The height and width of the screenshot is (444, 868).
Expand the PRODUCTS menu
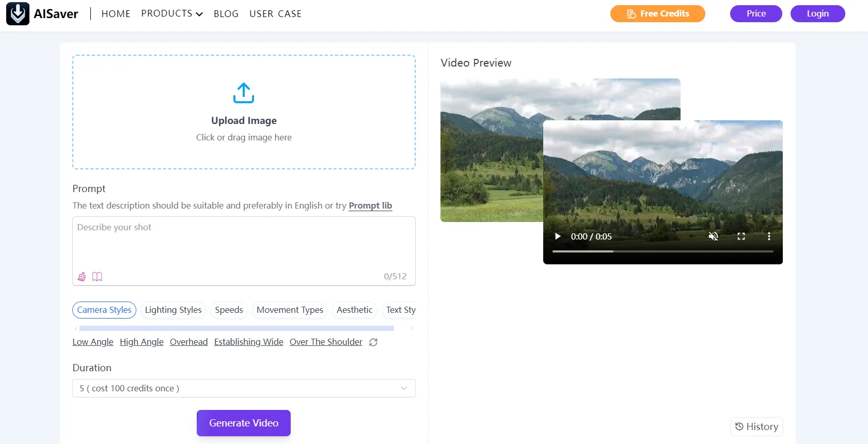(172, 14)
